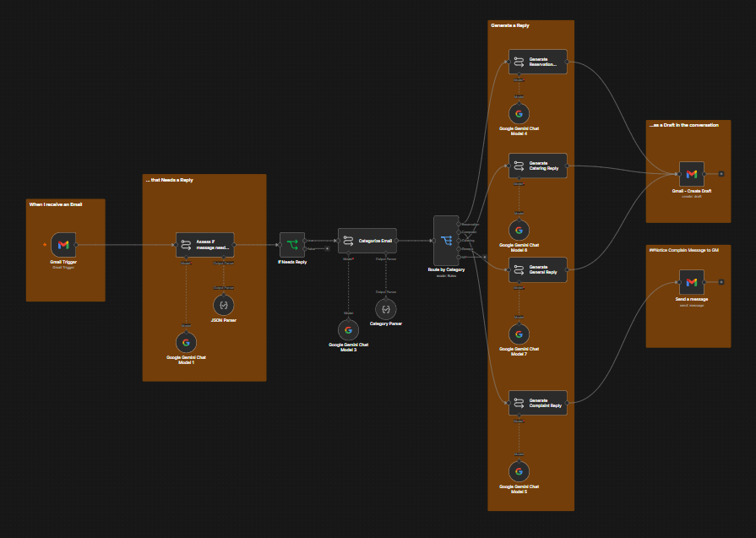This screenshot has width=756, height=538.
Task: Click the Catering output connector on Route by Category
Action: click(x=459, y=241)
